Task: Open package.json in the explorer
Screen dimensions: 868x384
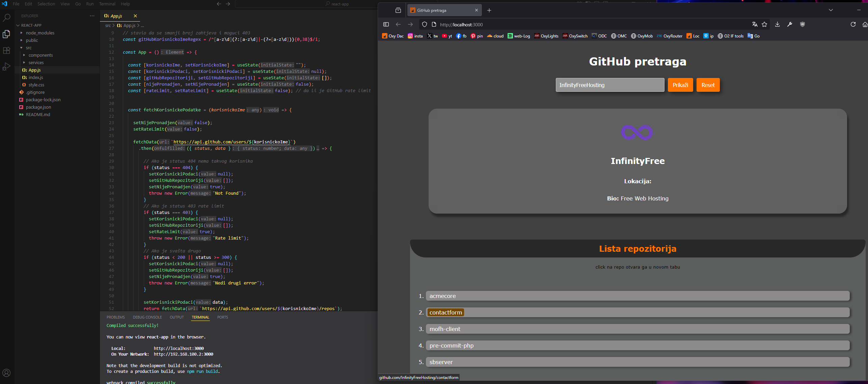Action: pyautogui.click(x=38, y=107)
